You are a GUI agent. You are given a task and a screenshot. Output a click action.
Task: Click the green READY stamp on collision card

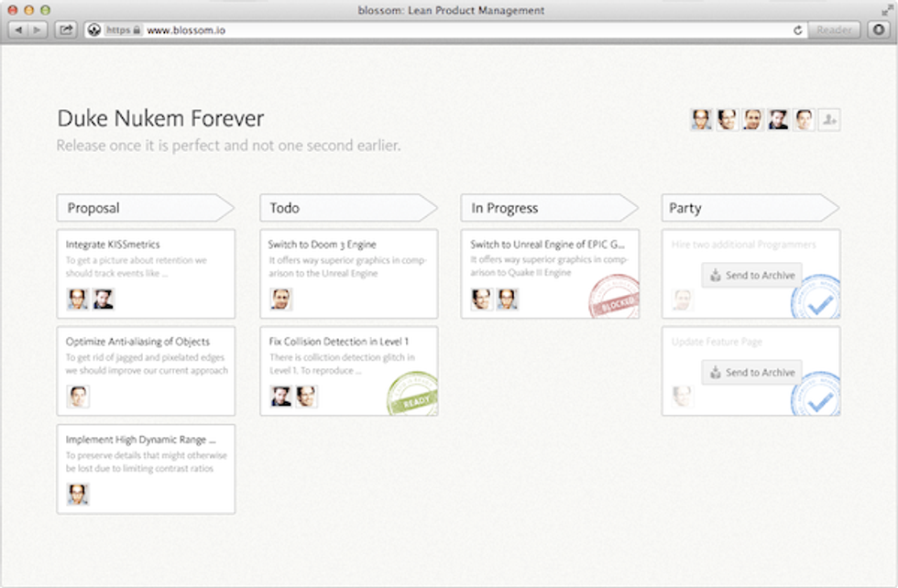413,395
